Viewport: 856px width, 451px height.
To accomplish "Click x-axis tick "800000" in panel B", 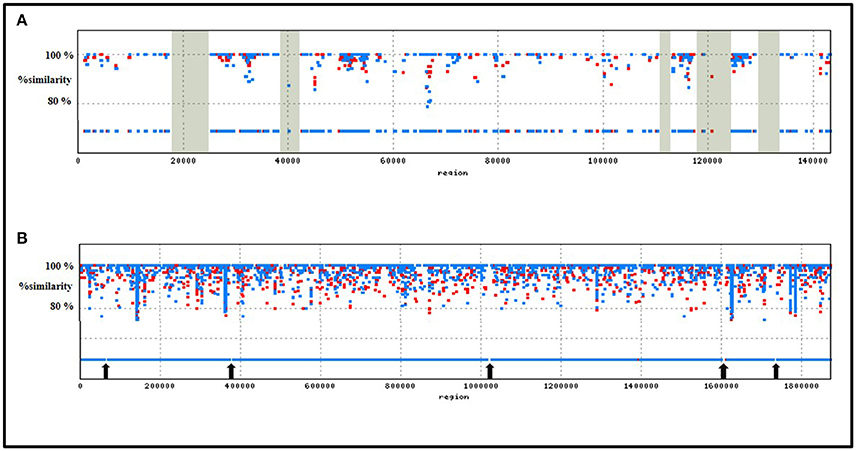I will pos(400,386).
